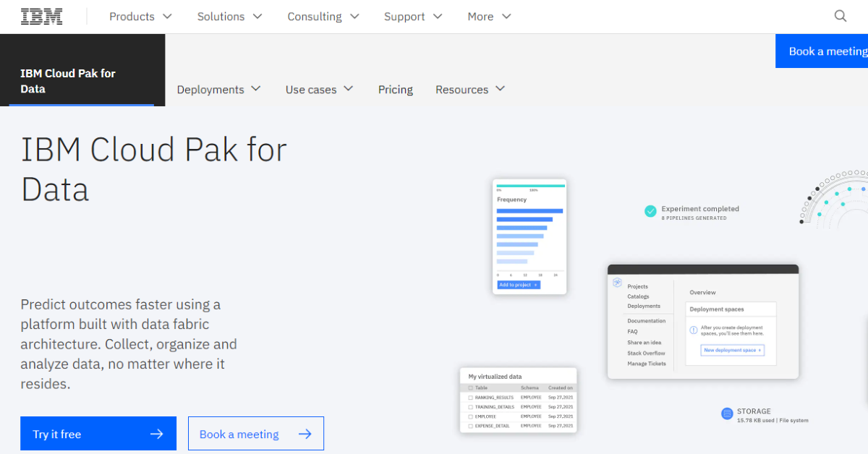Click the New deployment space button

732,350
